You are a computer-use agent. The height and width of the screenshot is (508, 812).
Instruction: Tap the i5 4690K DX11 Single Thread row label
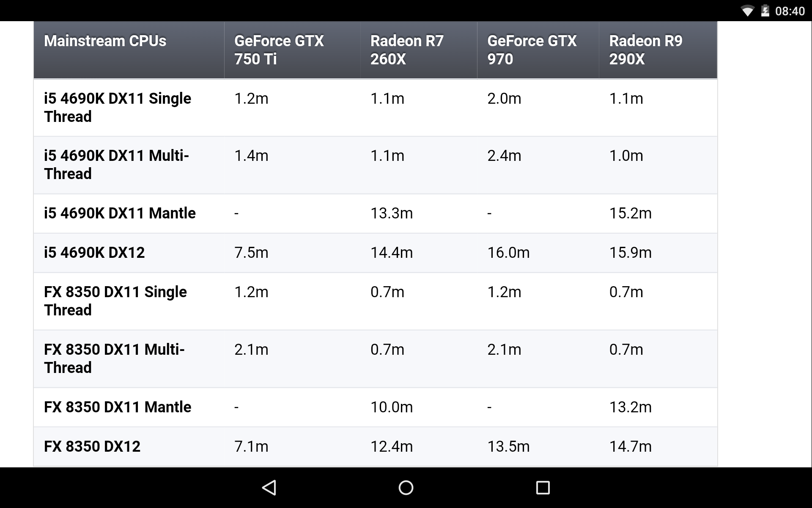click(x=117, y=107)
